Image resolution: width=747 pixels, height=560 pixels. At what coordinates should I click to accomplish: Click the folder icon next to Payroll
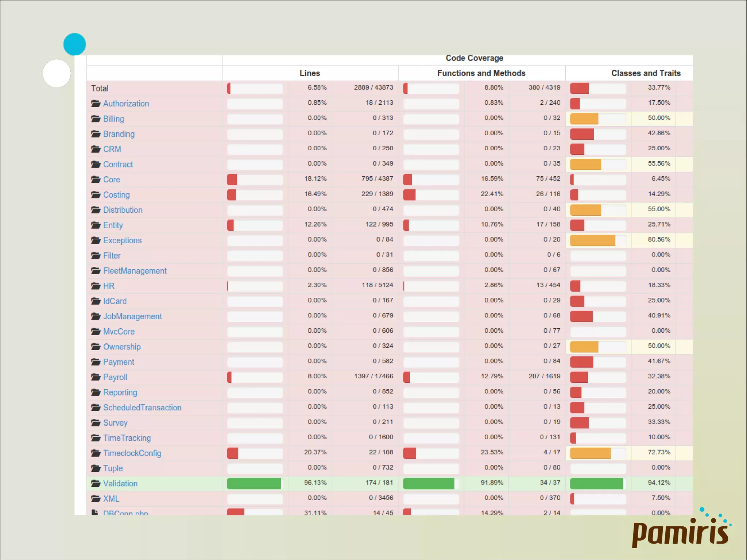pyautogui.click(x=96, y=377)
